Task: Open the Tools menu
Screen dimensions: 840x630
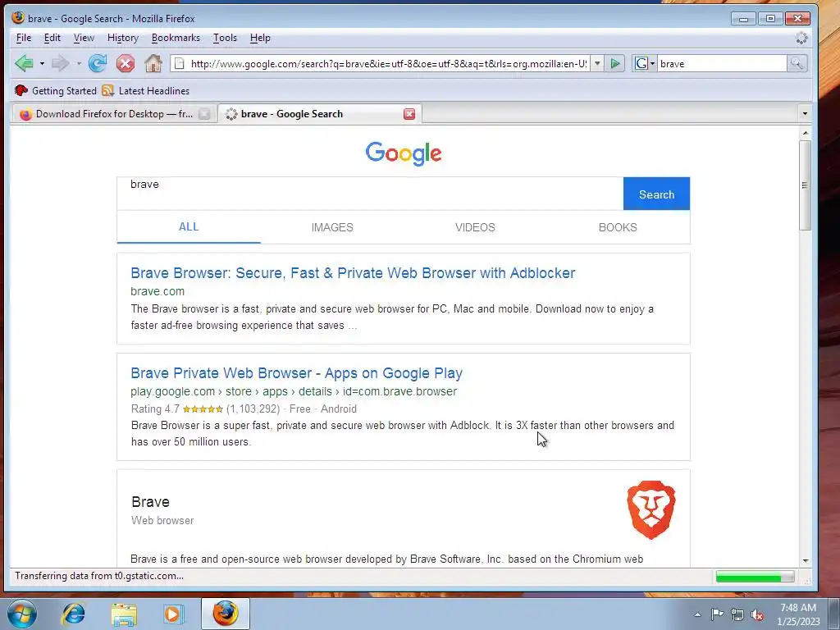Action: [x=225, y=38]
